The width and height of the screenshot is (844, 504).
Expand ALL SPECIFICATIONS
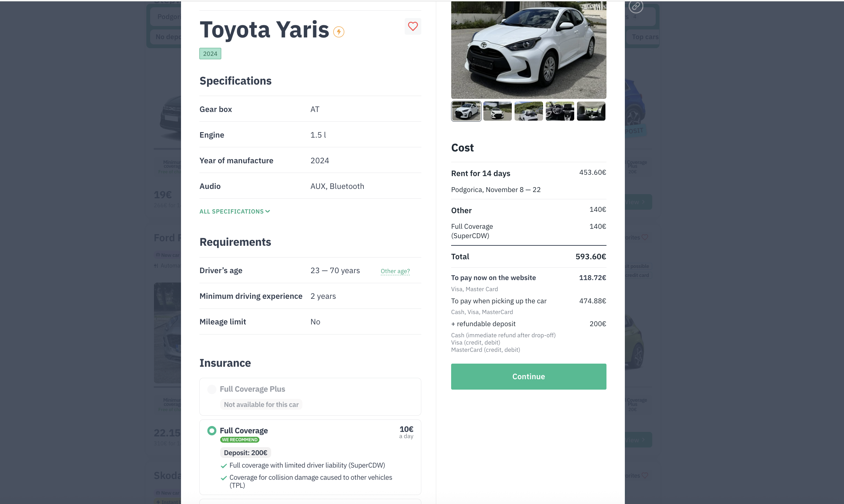pos(234,211)
